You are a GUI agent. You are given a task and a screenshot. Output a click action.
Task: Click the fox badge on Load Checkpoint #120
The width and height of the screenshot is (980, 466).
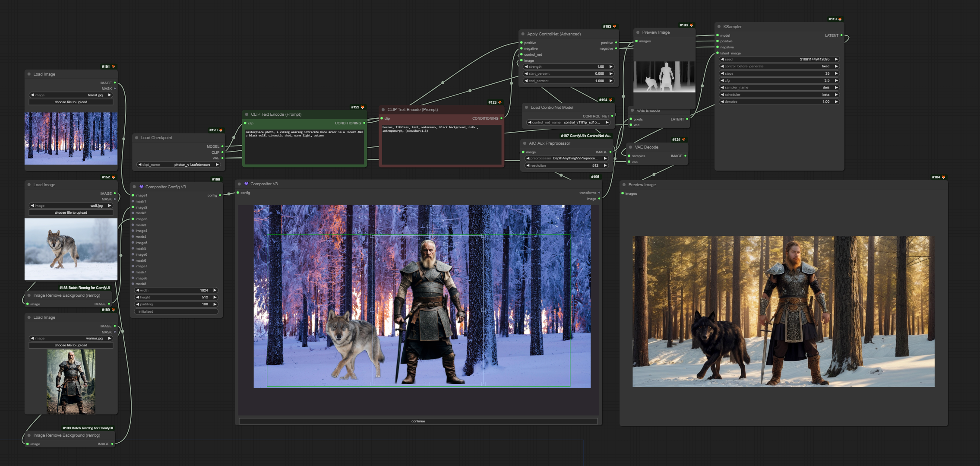(x=221, y=130)
